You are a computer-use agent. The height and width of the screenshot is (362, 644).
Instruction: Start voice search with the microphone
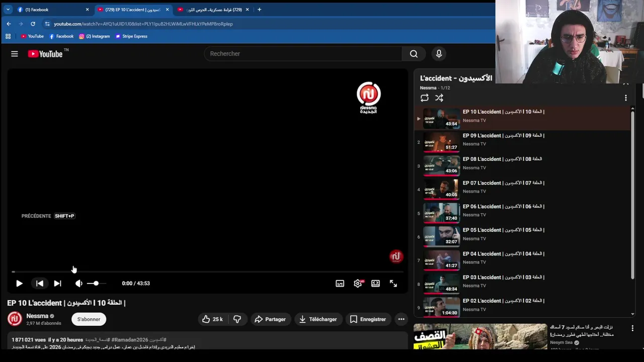pyautogui.click(x=439, y=54)
